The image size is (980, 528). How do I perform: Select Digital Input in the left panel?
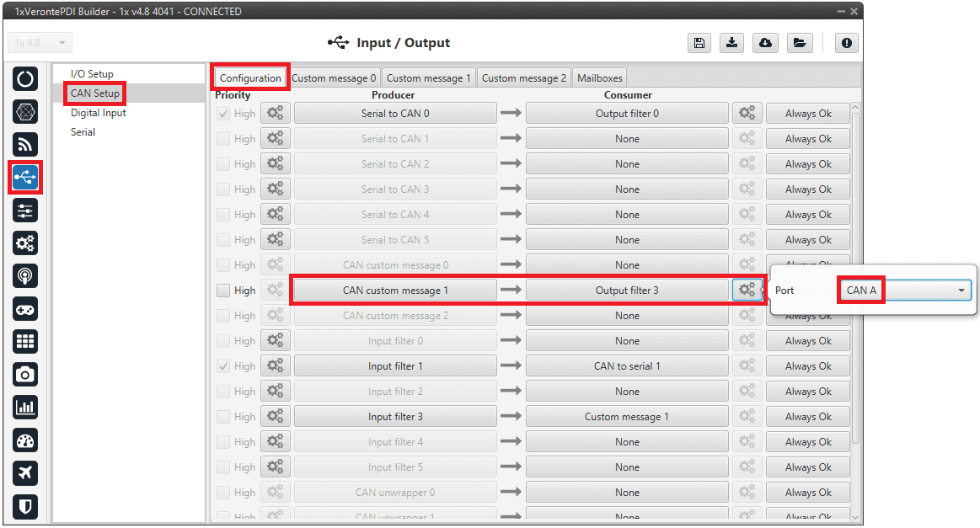click(98, 113)
